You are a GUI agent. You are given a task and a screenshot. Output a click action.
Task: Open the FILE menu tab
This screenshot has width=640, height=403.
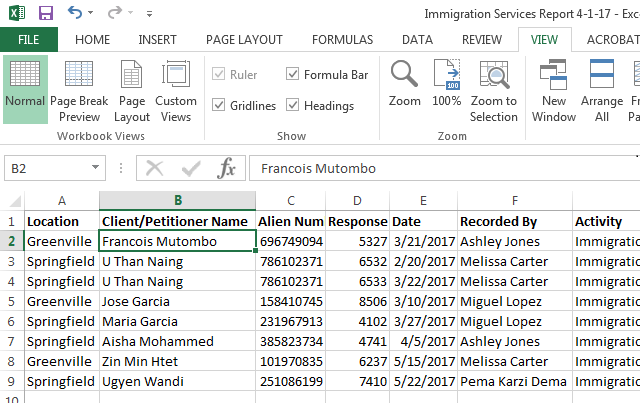pyautogui.click(x=29, y=40)
